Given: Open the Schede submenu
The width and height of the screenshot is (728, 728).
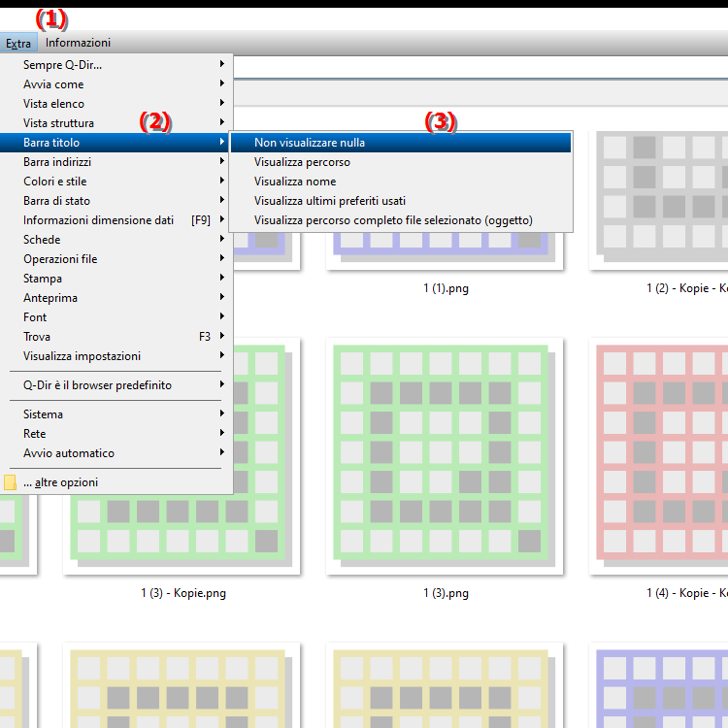Looking at the screenshot, I should pos(116,240).
